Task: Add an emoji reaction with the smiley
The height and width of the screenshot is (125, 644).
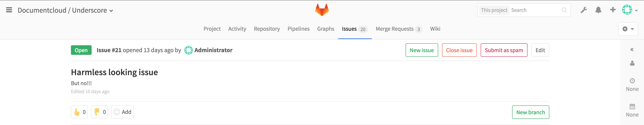Action: [122, 112]
